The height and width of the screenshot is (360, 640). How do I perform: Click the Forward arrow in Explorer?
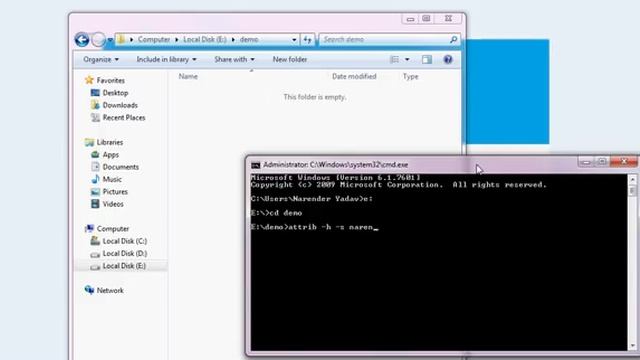(x=98, y=40)
